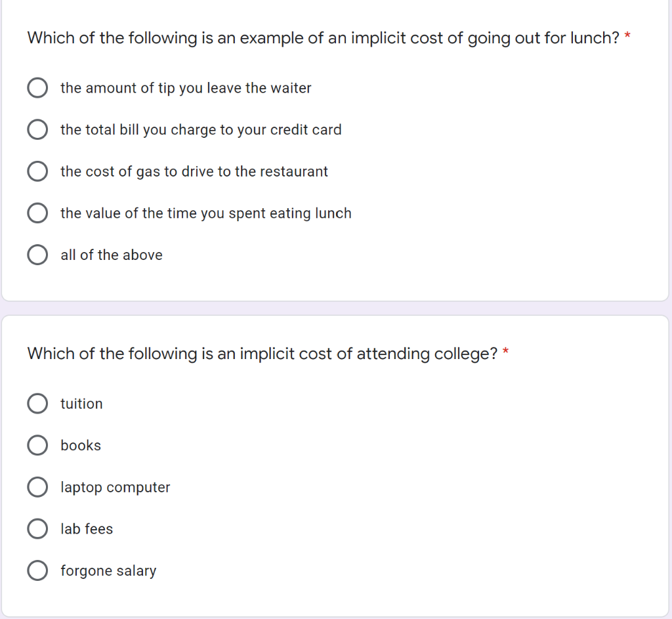Choose 'all of the above' option
Screen dimensions: 672x619
37,255
